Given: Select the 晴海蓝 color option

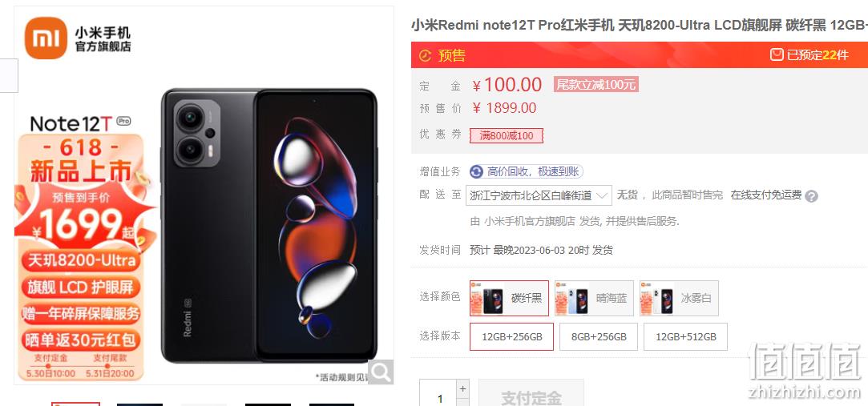Looking at the screenshot, I should point(594,298).
